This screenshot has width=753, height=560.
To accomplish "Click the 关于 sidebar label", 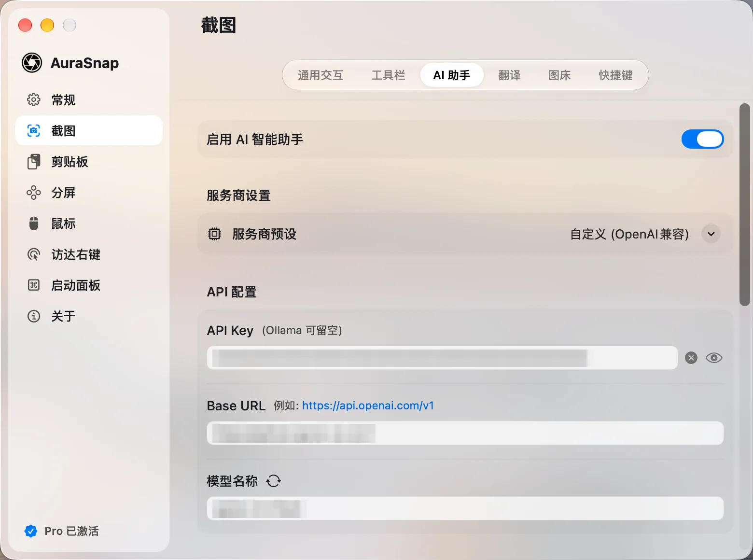I will point(63,316).
